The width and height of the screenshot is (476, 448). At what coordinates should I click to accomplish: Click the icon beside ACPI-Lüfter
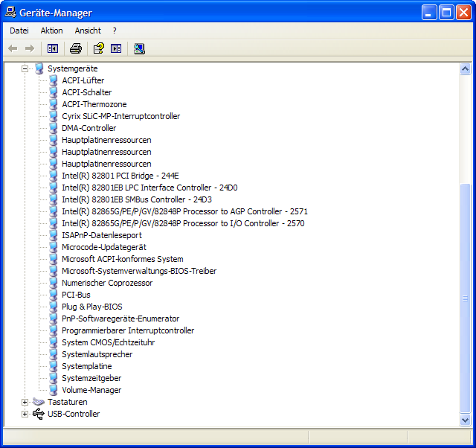pos(54,80)
